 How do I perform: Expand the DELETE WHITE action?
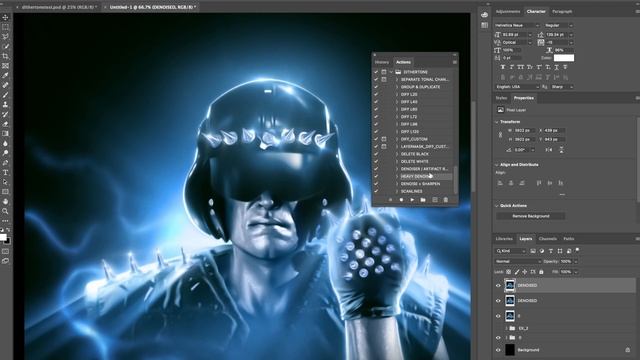point(397,161)
